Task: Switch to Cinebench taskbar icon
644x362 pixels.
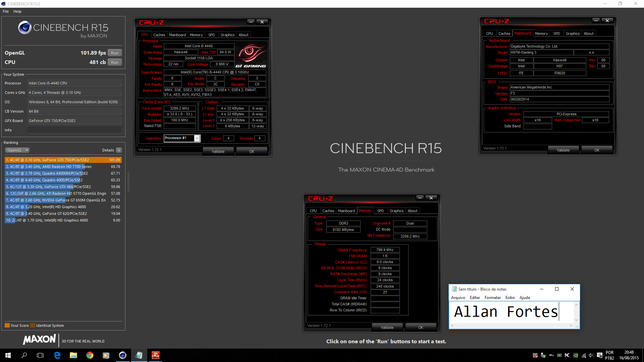Action: point(122,355)
